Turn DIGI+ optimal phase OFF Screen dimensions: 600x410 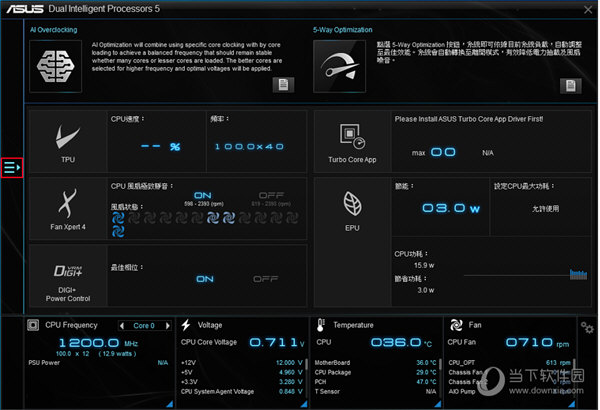266,279
